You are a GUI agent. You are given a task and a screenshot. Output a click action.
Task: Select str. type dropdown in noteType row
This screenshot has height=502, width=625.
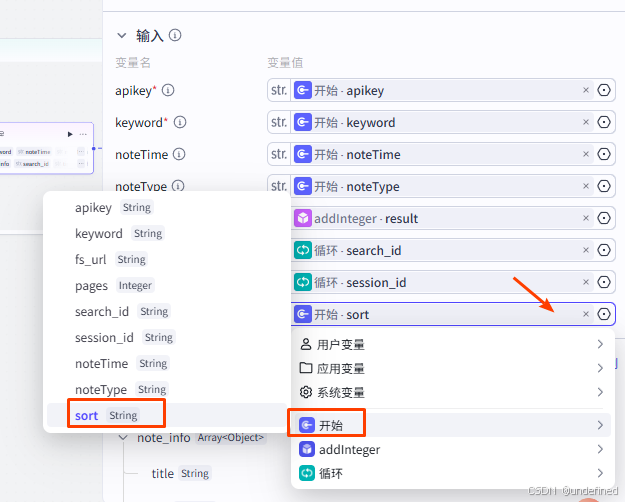tap(279, 186)
